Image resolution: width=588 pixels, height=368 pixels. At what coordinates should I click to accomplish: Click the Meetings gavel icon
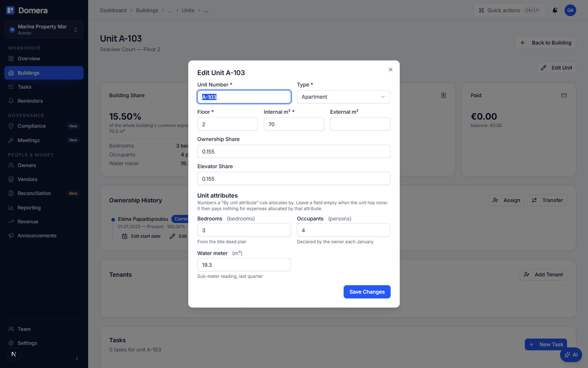tap(11, 140)
